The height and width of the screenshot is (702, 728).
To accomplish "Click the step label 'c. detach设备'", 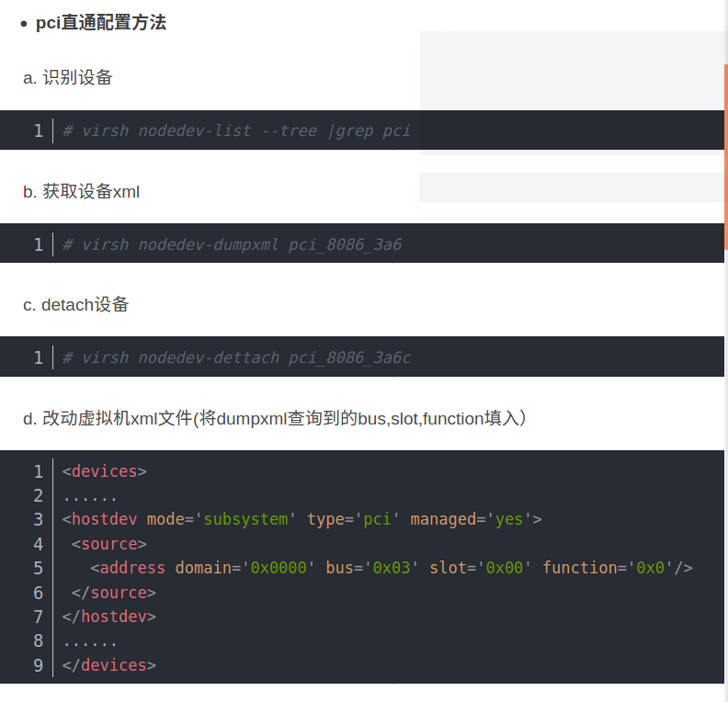I will pos(75,305).
